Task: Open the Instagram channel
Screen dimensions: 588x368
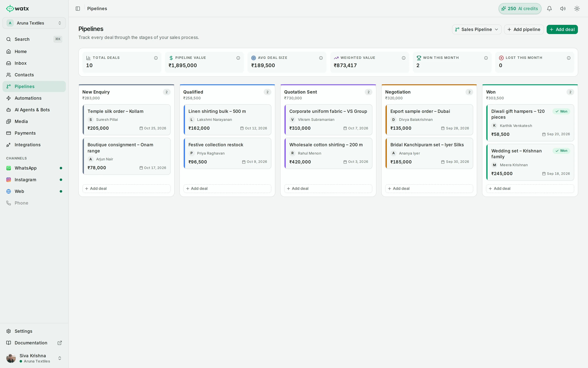Action: [34, 180]
